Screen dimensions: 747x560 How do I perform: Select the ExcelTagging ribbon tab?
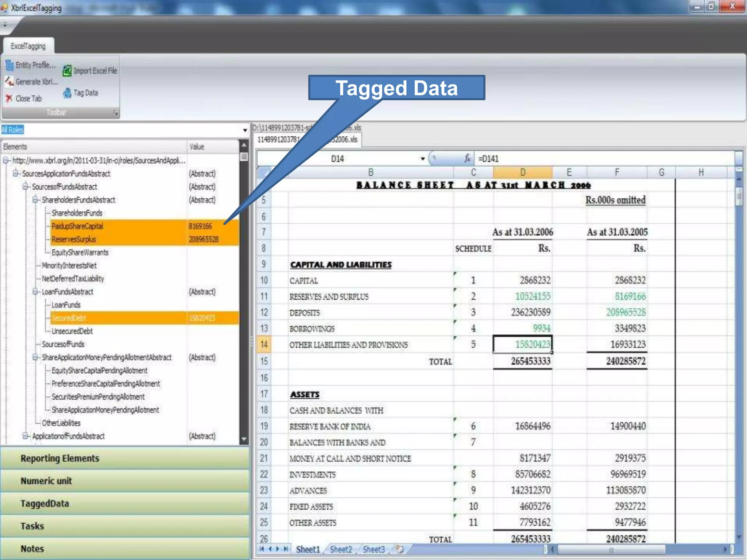28,46
